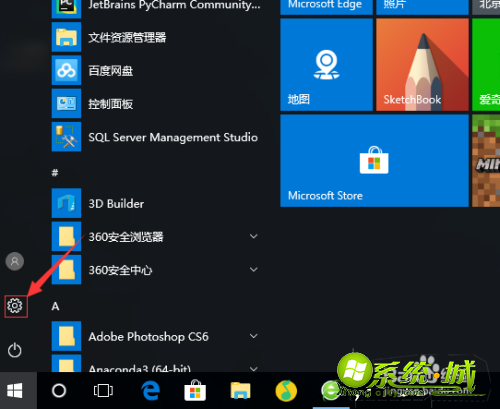Click the 3D Builder app icon
This screenshot has height=409, width=500.
tap(66, 203)
